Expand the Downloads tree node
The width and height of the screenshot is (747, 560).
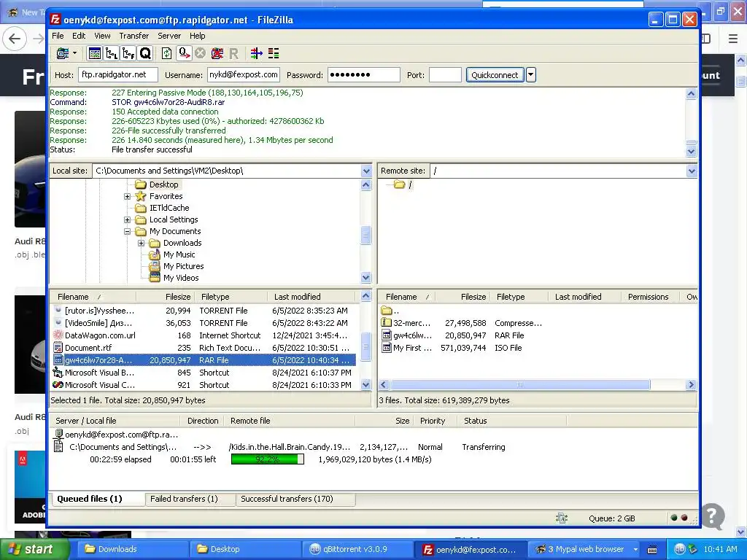point(141,243)
